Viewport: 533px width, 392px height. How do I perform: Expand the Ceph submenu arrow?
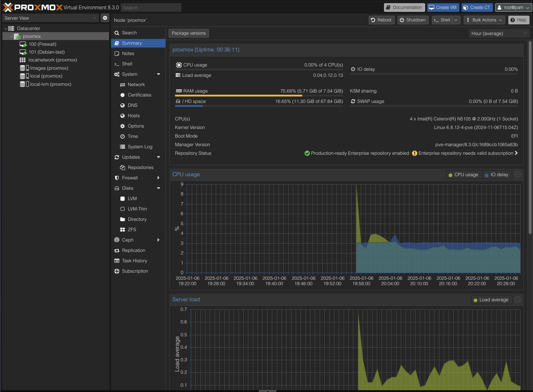(x=159, y=240)
